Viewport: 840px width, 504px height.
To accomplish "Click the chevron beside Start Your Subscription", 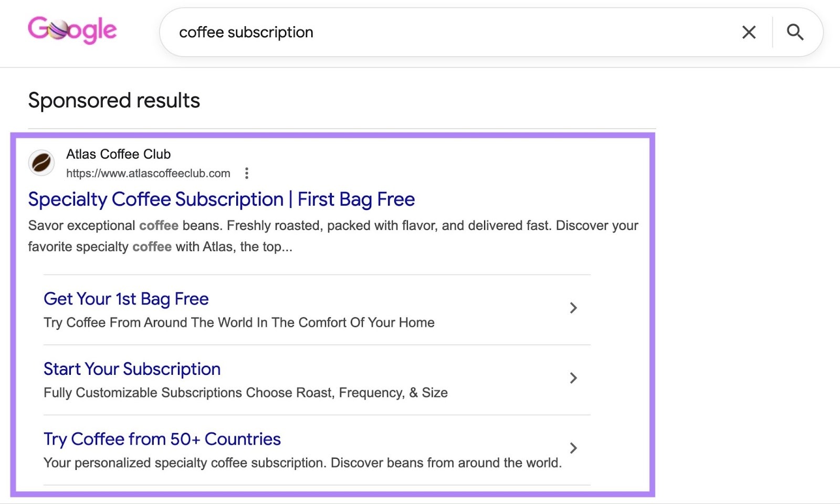I will 573,378.
